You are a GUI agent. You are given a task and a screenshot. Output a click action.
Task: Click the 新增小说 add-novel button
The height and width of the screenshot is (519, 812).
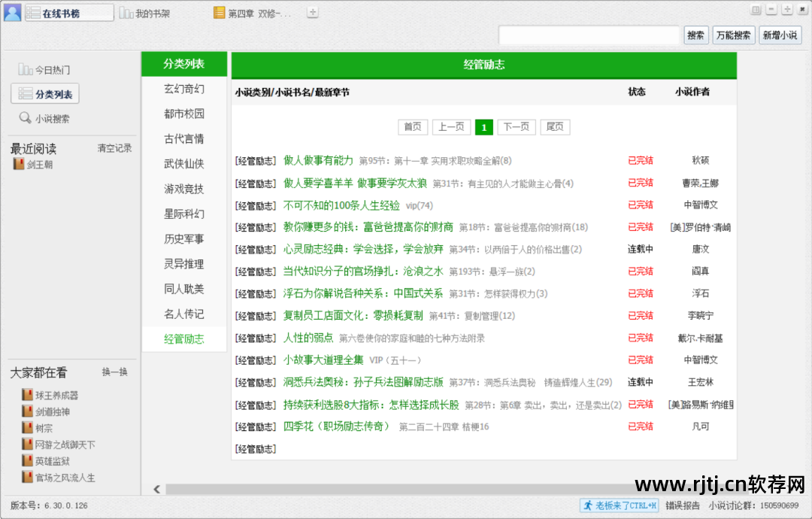click(780, 35)
